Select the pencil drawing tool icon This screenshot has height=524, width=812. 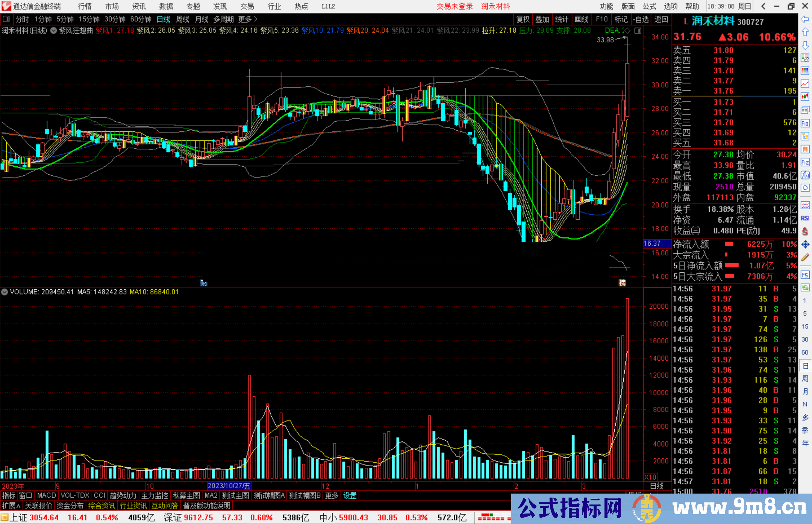tap(805, 257)
